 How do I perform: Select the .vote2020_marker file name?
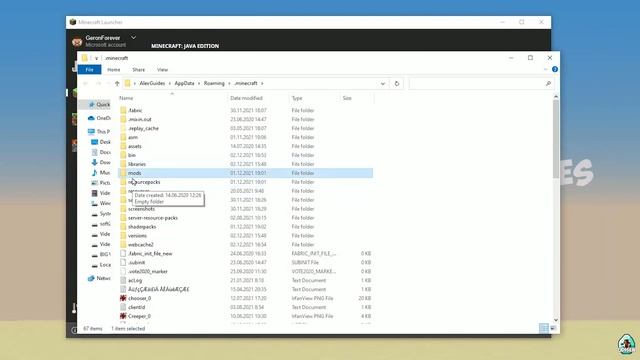tap(148, 271)
